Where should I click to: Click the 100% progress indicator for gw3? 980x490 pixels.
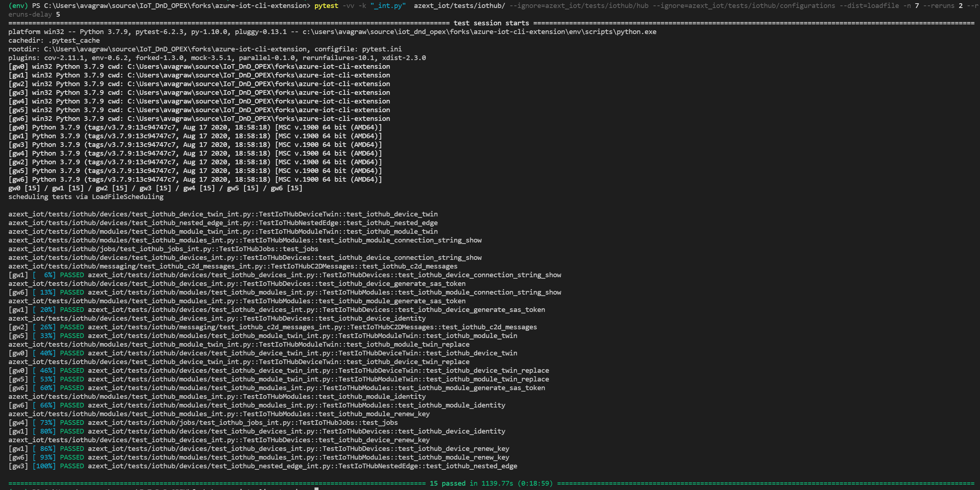(44, 466)
